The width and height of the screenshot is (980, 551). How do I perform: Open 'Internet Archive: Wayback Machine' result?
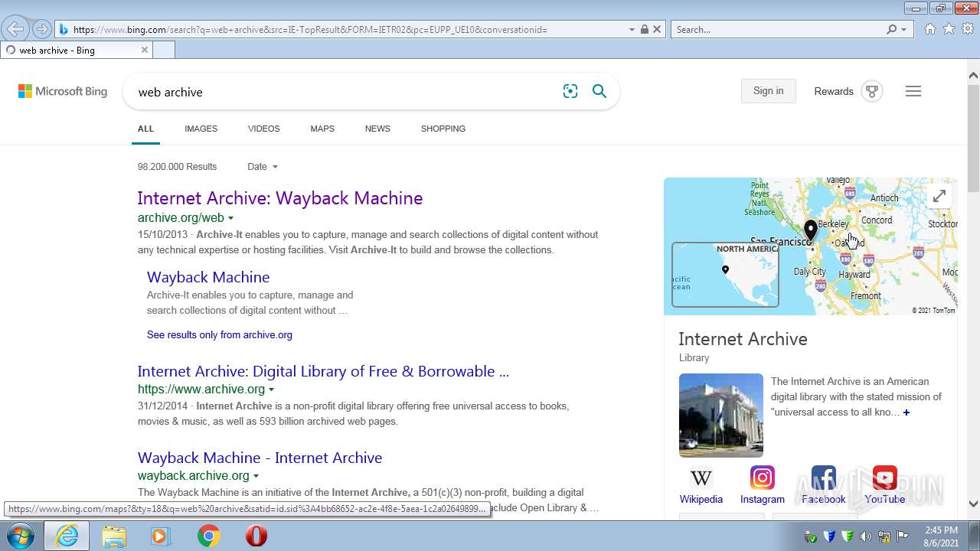(280, 198)
